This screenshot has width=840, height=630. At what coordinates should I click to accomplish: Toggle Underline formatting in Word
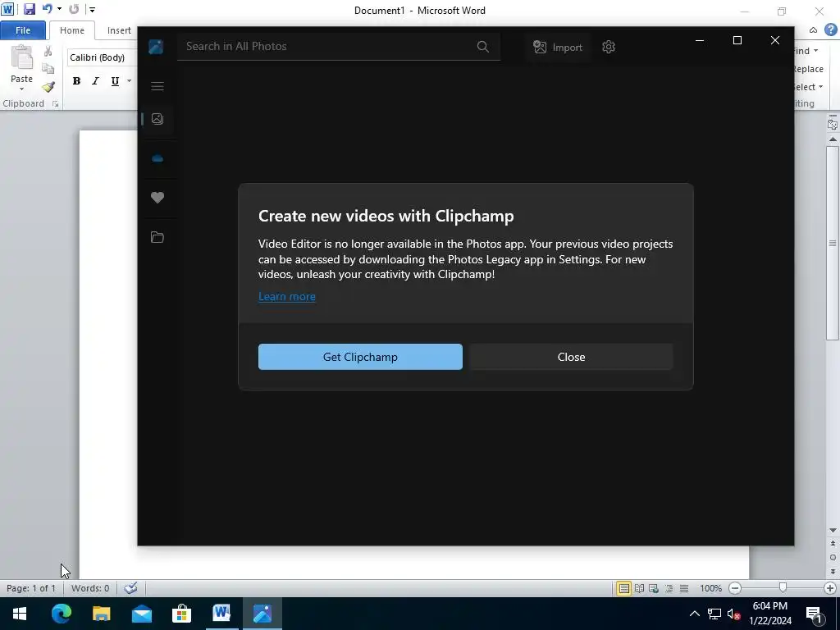115,81
